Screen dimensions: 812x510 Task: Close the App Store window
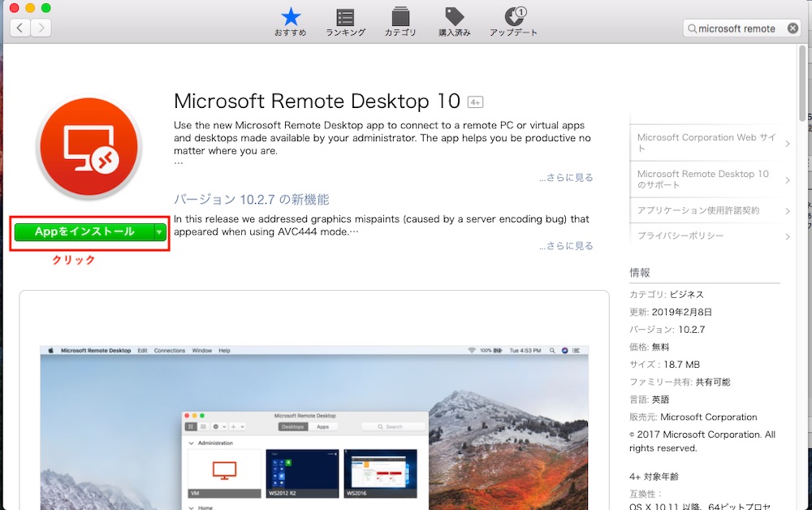15,8
